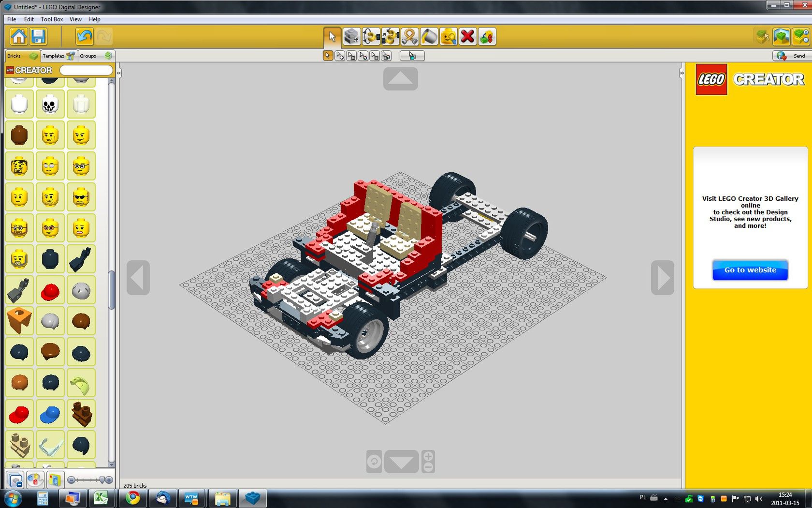812x508 pixels.
Task: Open Building Guide mode icon
Action: pyautogui.click(x=801, y=37)
